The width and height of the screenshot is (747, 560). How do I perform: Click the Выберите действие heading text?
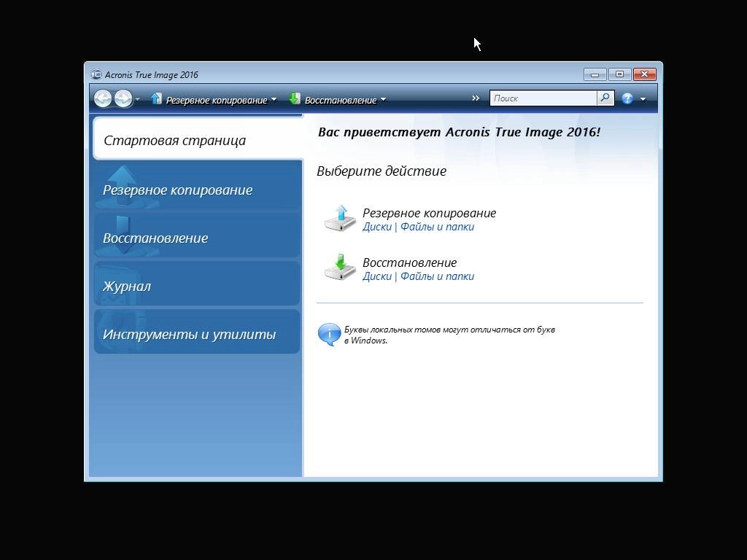(x=382, y=171)
